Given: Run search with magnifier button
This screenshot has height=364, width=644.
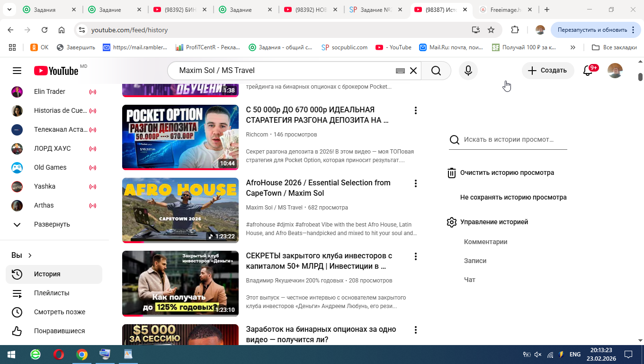Looking at the screenshot, I should click(x=436, y=71).
